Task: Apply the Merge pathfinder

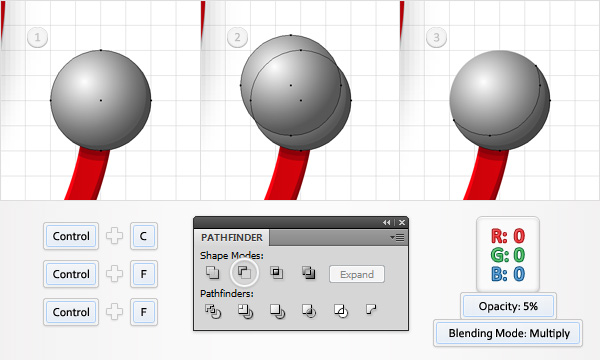Action: pyautogui.click(x=277, y=311)
